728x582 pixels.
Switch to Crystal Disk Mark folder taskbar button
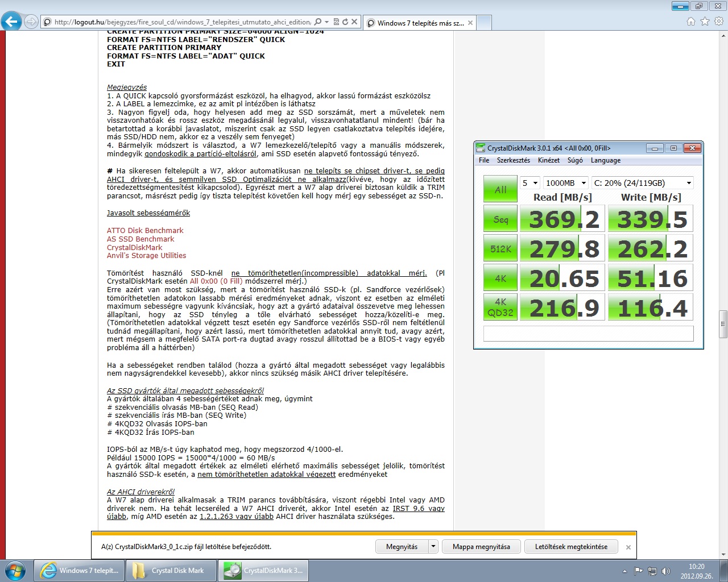[171, 571]
